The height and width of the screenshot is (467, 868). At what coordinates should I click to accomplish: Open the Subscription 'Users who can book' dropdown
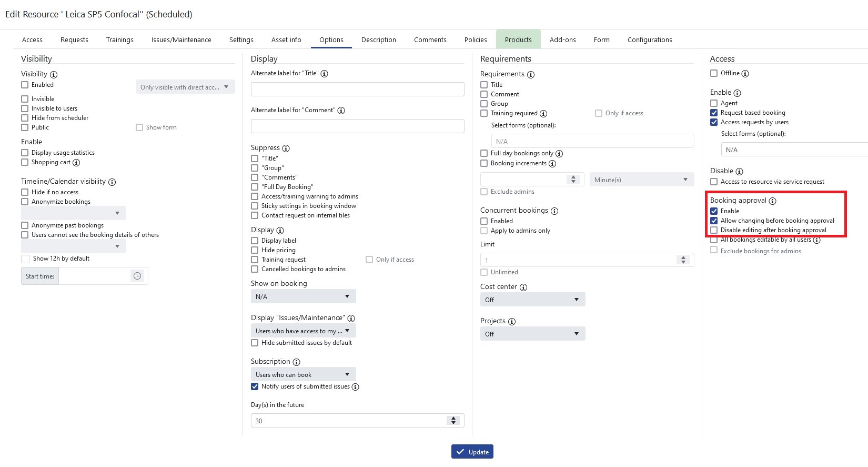tap(303, 374)
